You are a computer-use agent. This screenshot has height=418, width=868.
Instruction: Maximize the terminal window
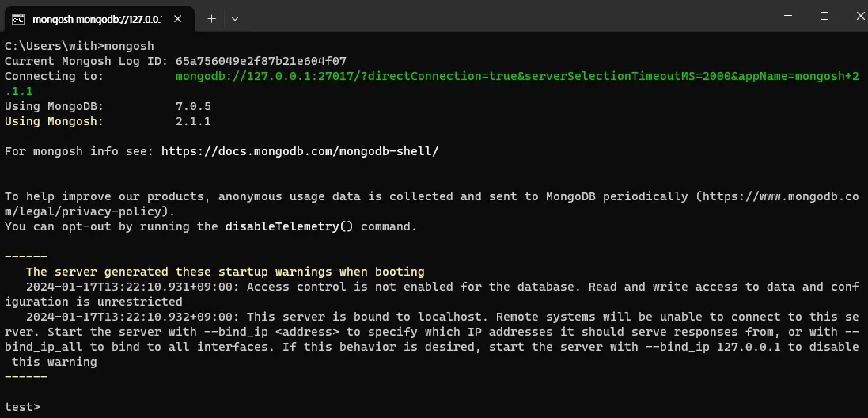[824, 16]
